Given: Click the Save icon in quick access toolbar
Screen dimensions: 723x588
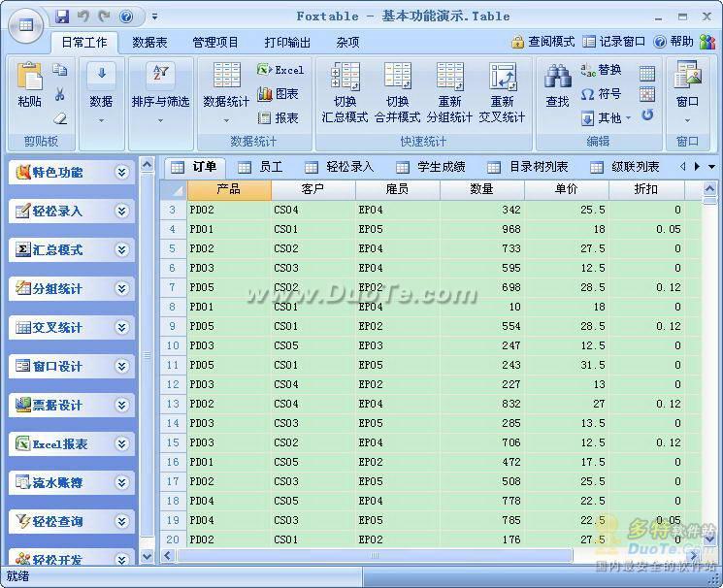Looking at the screenshot, I should (62, 16).
